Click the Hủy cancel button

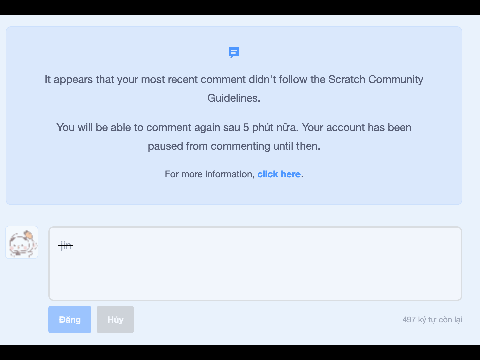click(x=115, y=319)
